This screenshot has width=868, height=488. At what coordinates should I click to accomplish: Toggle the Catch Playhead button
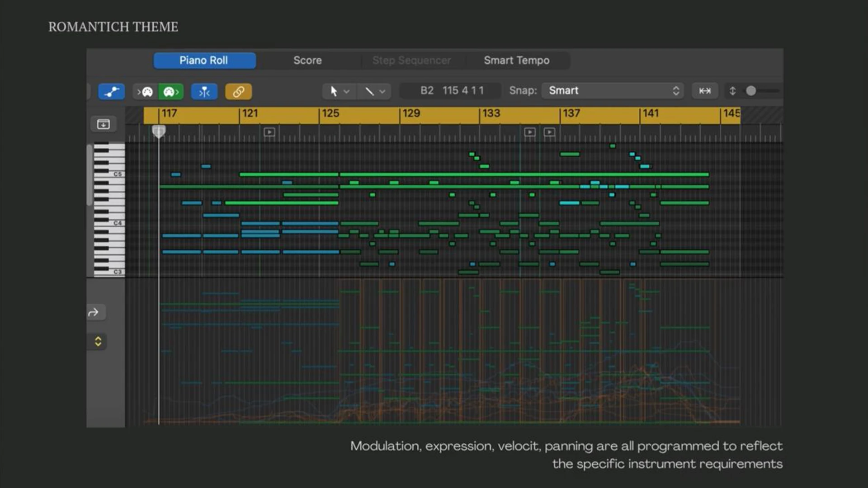click(x=204, y=92)
